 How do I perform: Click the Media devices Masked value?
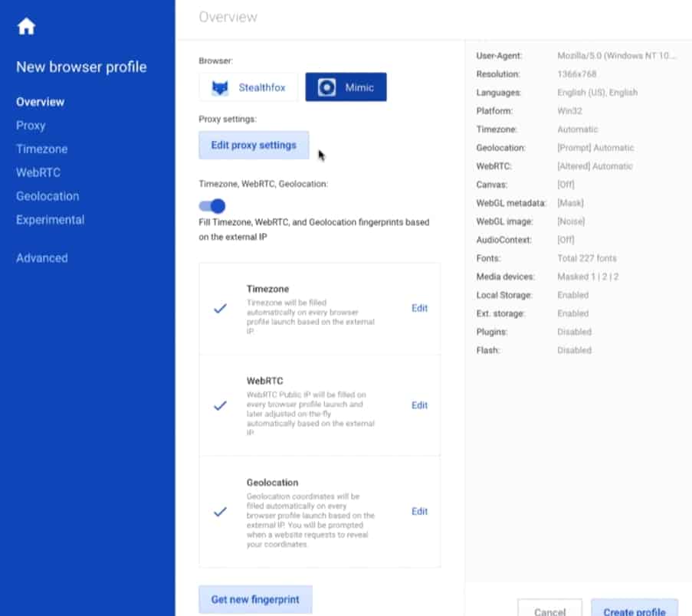coord(588,277)
